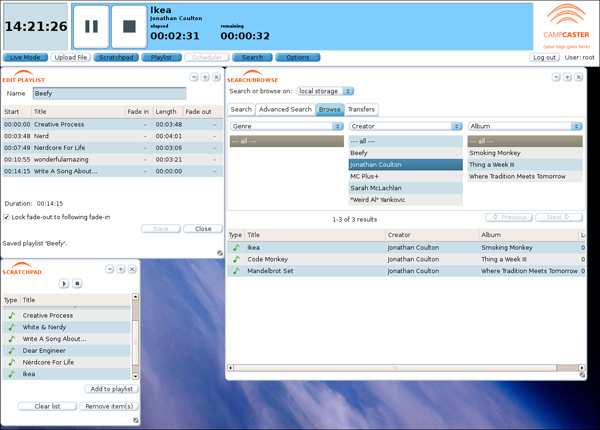Toggle Live Mode button
600x430 pixels.
25,57
